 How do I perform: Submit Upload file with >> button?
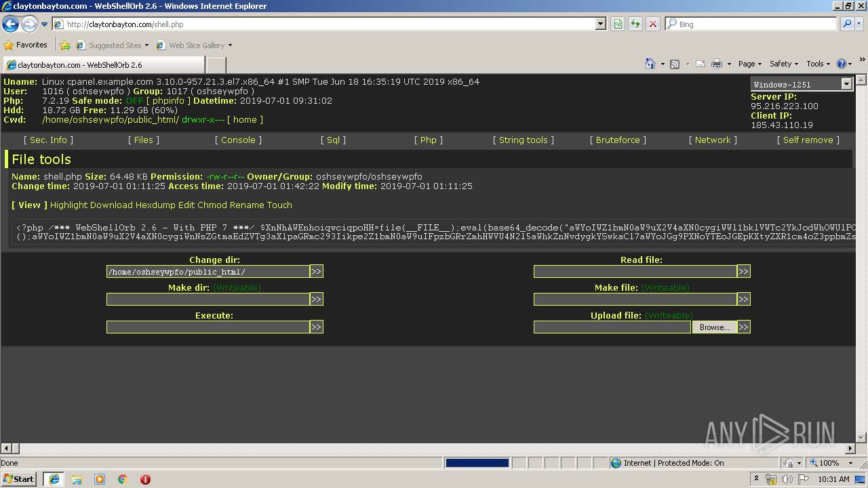coord(744,327)
